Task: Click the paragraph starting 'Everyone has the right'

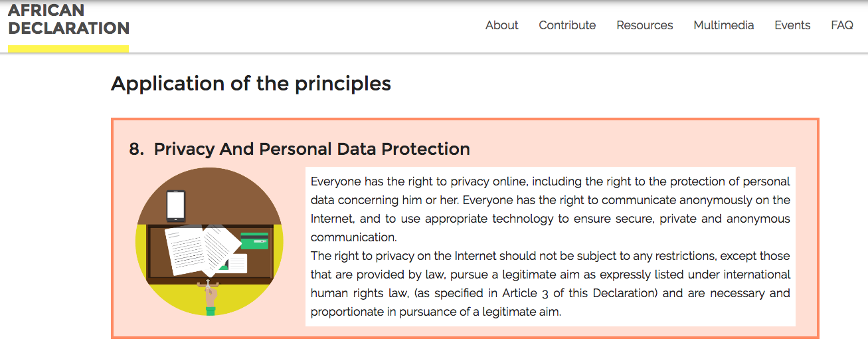Action: [x=550, y=209]
